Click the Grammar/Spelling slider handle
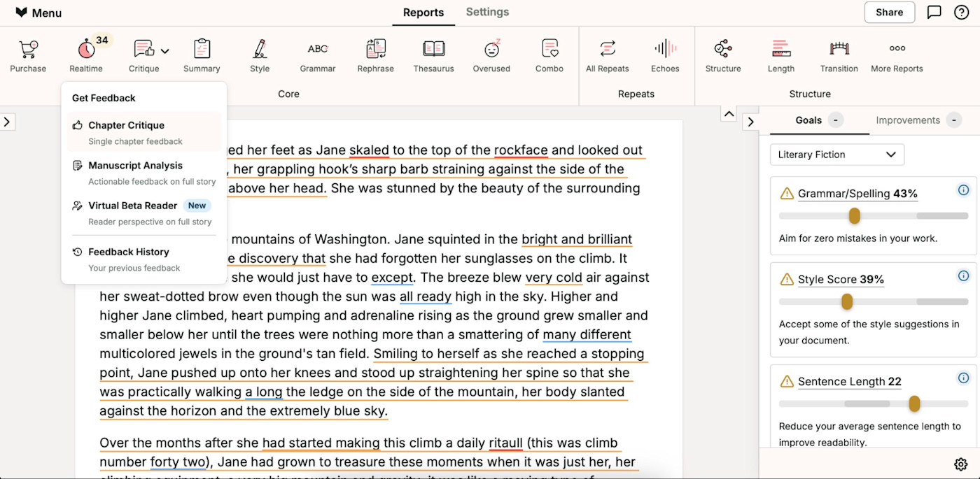The image size is (980, 479). [854, 215]
